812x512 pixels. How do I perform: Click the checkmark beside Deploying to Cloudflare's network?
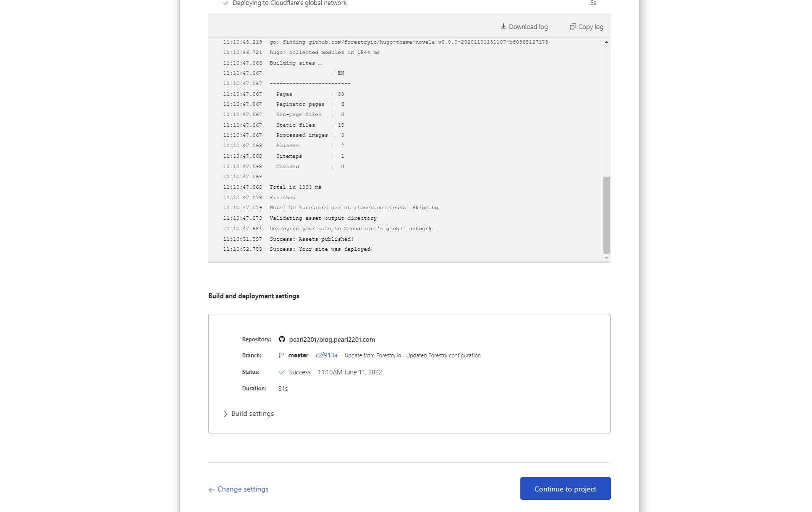coord(226,3)
